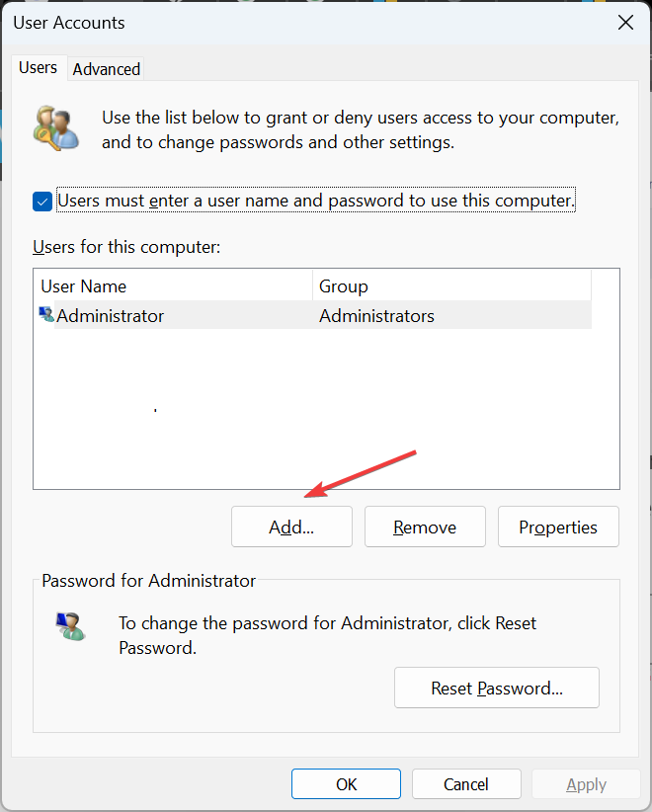Click the users-and-key icon at top
652x812 pixels.
(56, 129)
